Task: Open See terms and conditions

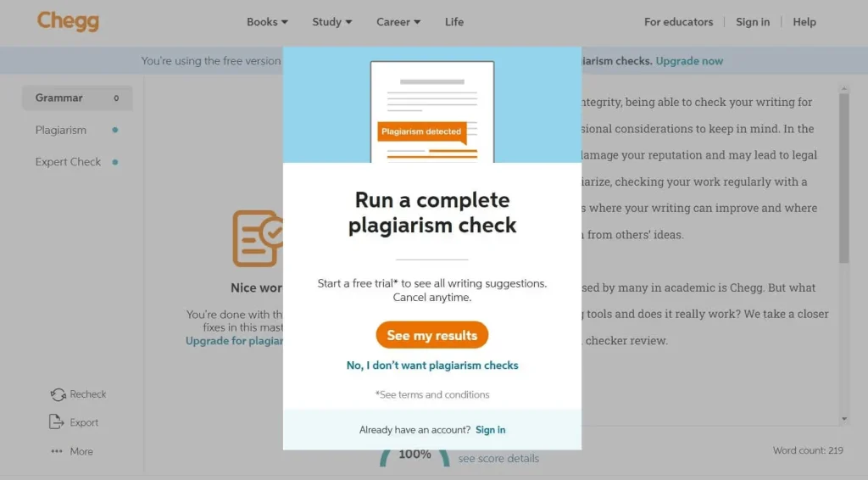Action: coord(432,394)
